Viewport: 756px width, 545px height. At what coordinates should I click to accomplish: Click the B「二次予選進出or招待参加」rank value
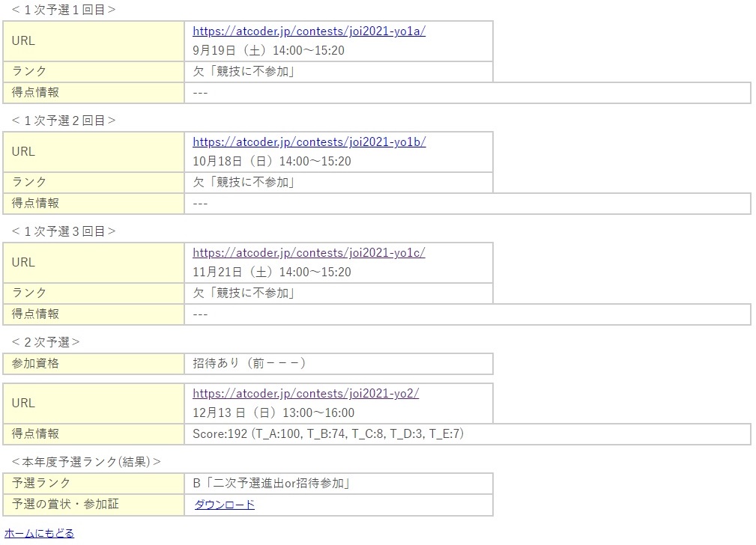(272, 484)
